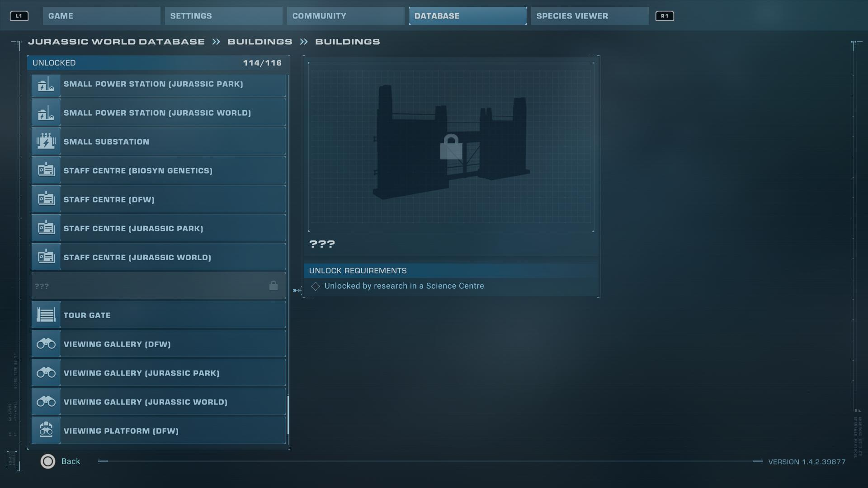Click the final Buildings breadcrumb
Screen dimensions: 868x488
pos(348,42)
